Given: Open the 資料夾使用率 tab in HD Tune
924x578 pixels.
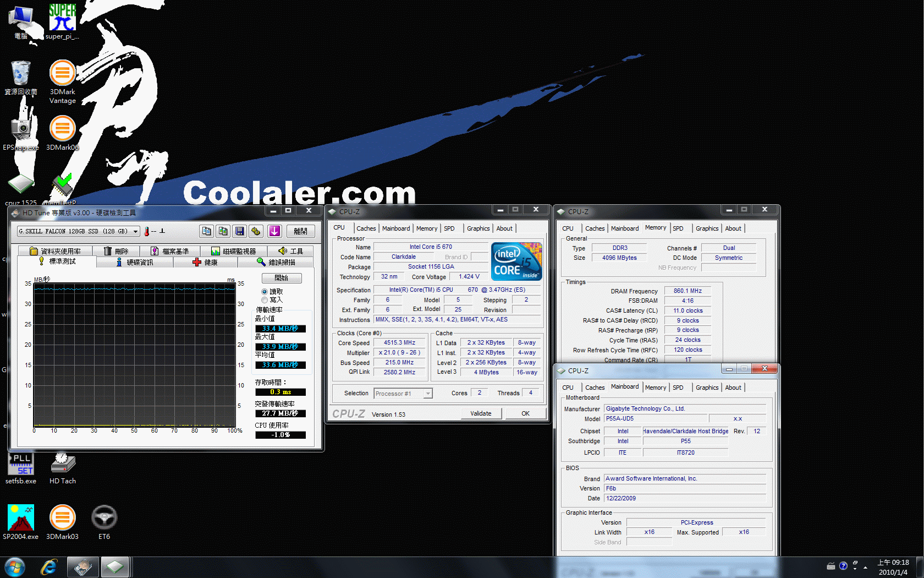Looking at the screenshot, I should click(56, 251).
